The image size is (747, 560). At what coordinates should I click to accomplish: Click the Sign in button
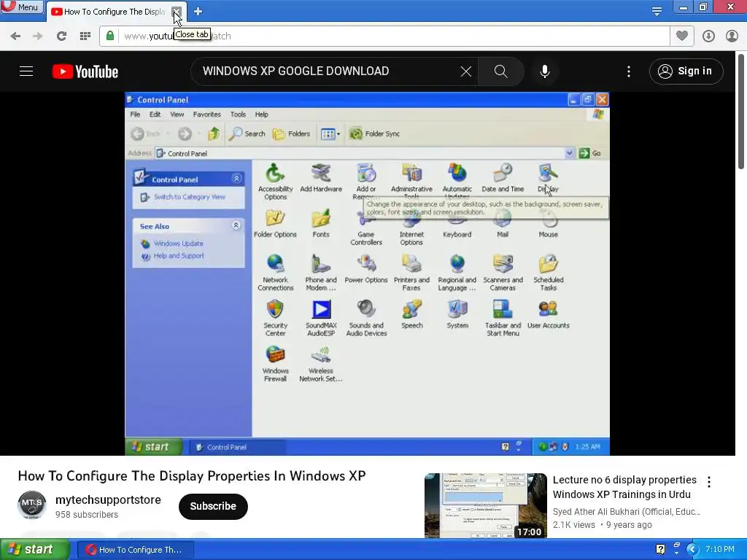coord(686,71)
